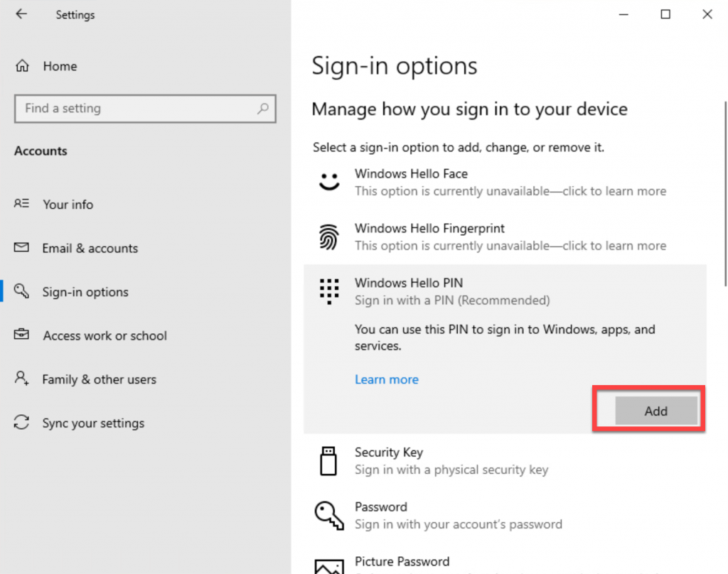Screen dimensions: 728x574
Task: Select the Windows Hello Fingerprint icon
Action: [328, 237]
